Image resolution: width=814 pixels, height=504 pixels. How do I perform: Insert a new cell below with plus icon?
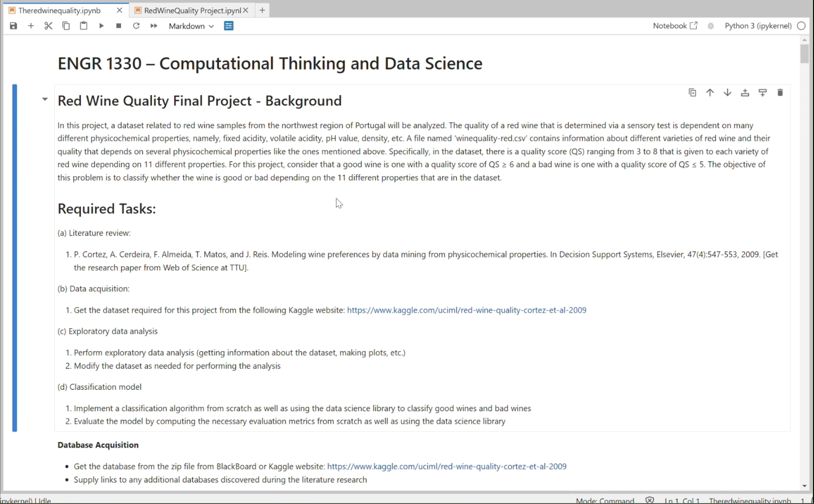[31, 26]
